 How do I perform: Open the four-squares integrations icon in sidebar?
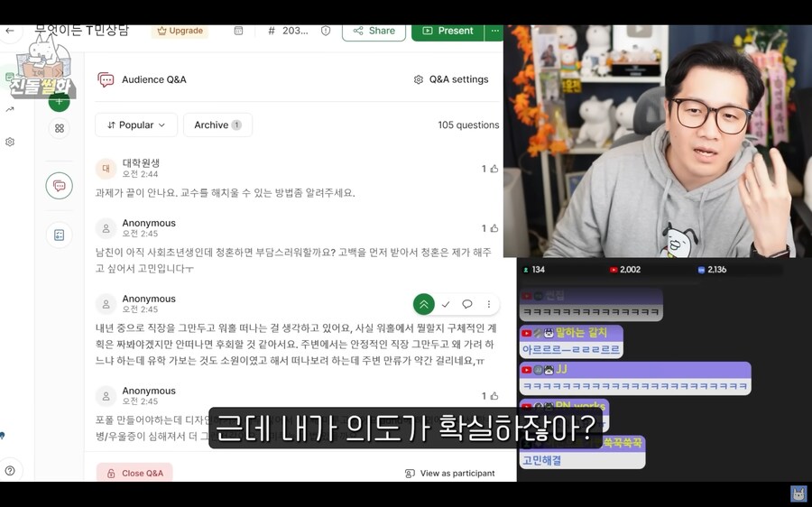pos(59,128)
